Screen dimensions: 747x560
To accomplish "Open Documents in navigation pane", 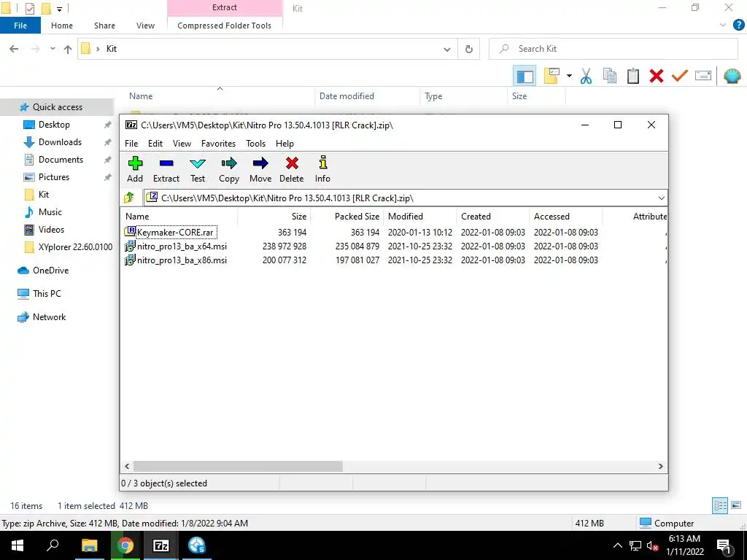I will [61, 160].
